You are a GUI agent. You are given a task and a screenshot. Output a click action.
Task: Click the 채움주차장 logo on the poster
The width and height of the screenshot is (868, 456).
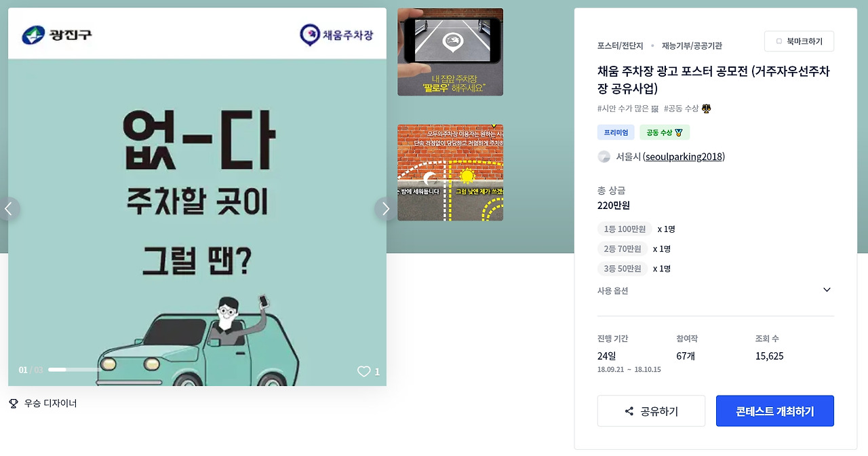(336, 35)
